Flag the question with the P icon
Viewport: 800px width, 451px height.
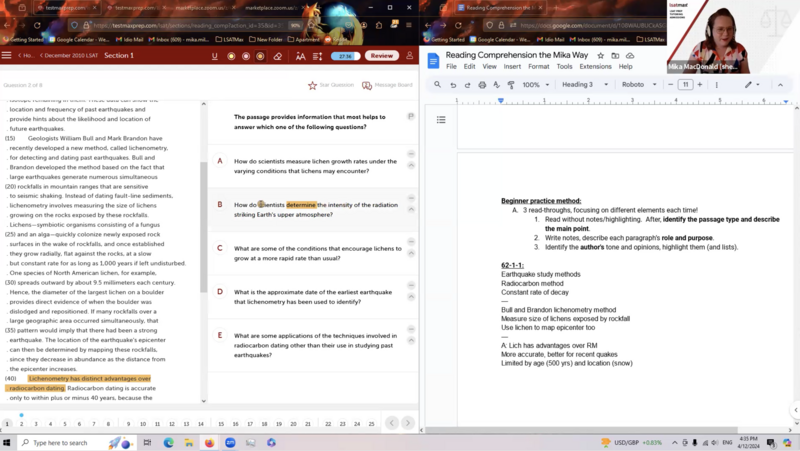[411, 116]
